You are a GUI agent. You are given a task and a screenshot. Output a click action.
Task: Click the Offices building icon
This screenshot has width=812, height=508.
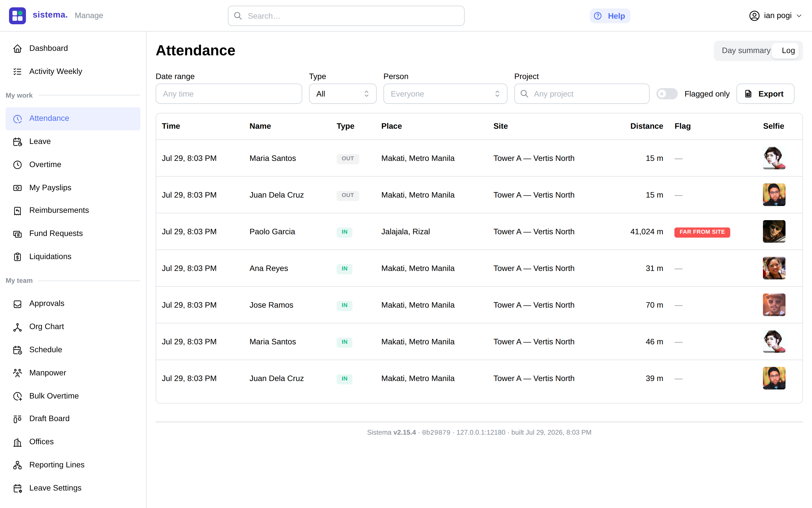pos(17,442)
